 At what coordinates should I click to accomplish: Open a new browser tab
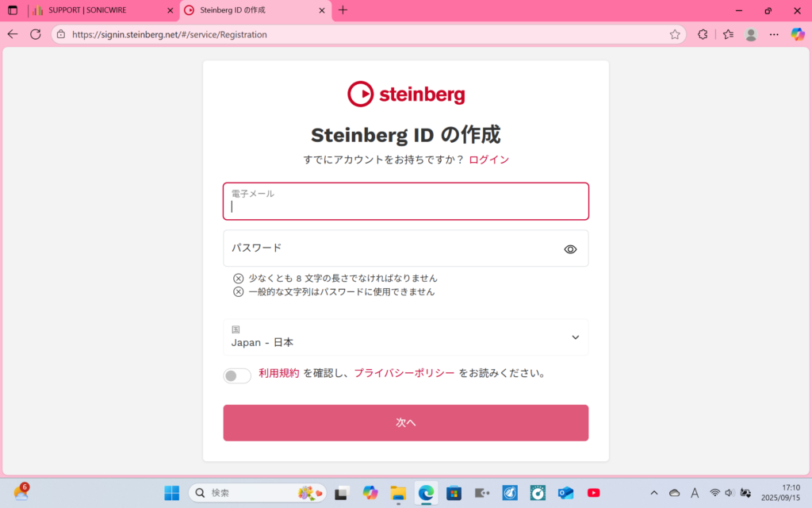point(343,10)
